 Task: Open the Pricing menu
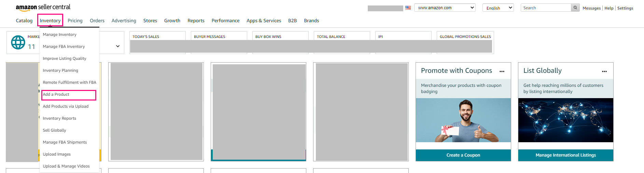[x=75, y=21]
